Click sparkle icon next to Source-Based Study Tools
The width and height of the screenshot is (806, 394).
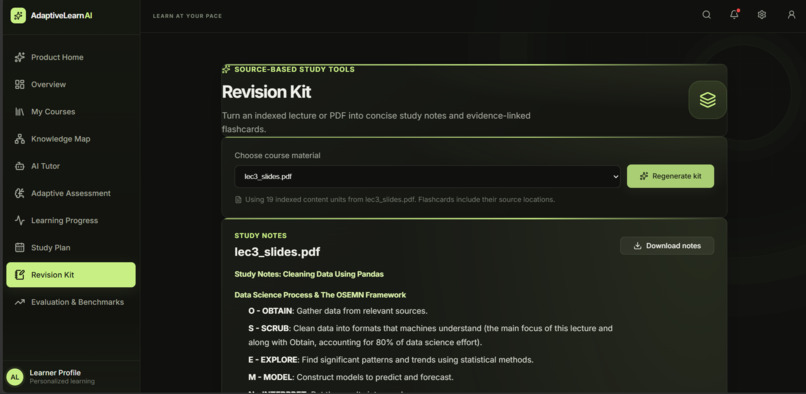click(226, 69)
